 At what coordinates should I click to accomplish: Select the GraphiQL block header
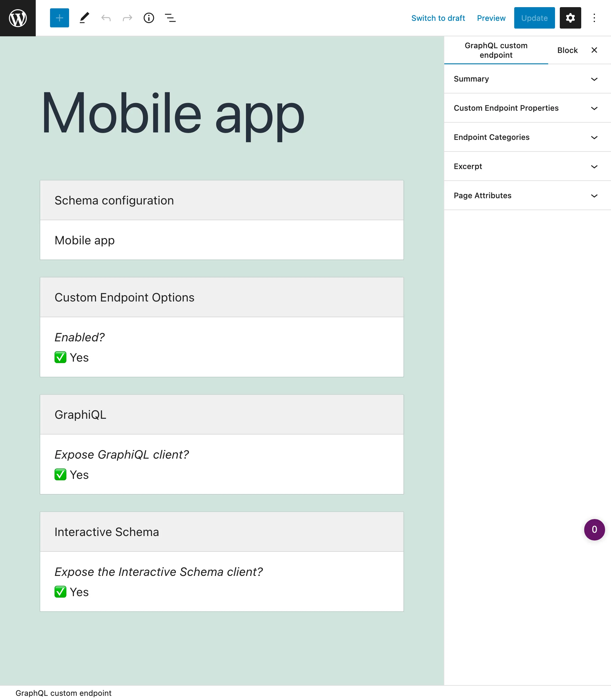coord(222,414)
